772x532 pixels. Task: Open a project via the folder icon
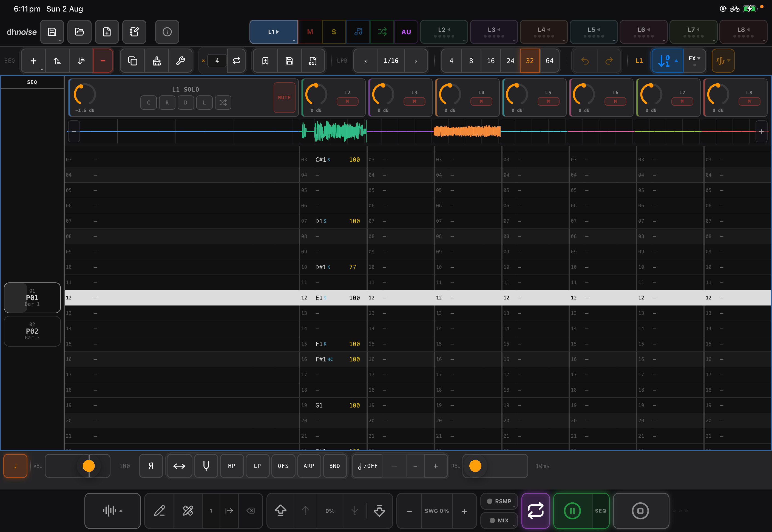point(79,32)
